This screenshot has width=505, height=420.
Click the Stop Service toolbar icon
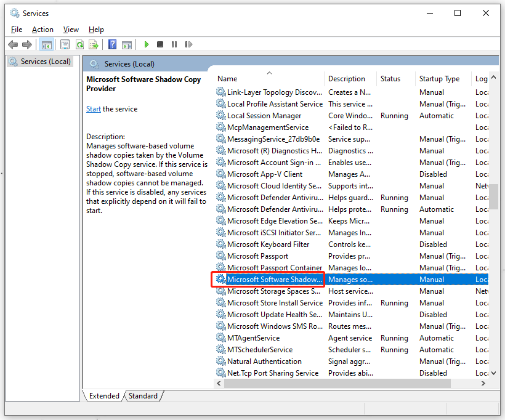[x=160, y=44]
